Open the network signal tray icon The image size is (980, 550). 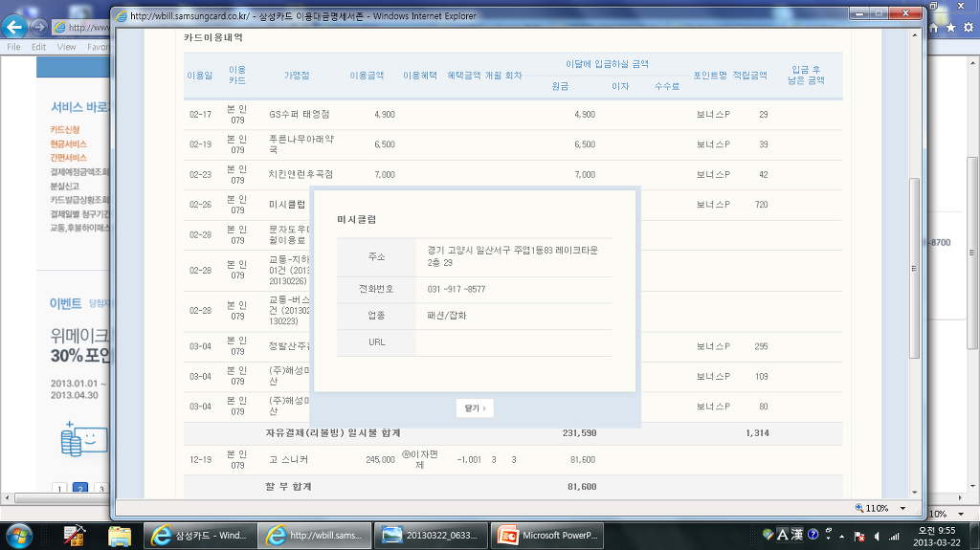tap(895, 537)
